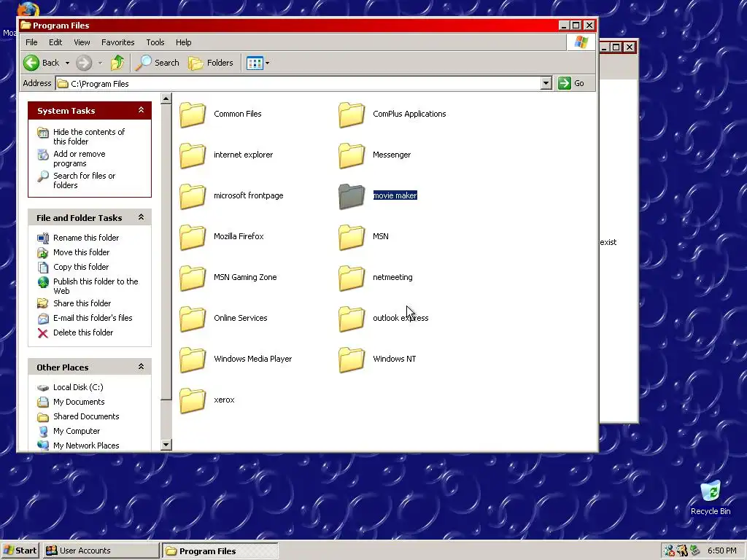Screen dimensions: 747x560
Task: Collapse the File and Folder Tasks panel
Action: [141, 217]
